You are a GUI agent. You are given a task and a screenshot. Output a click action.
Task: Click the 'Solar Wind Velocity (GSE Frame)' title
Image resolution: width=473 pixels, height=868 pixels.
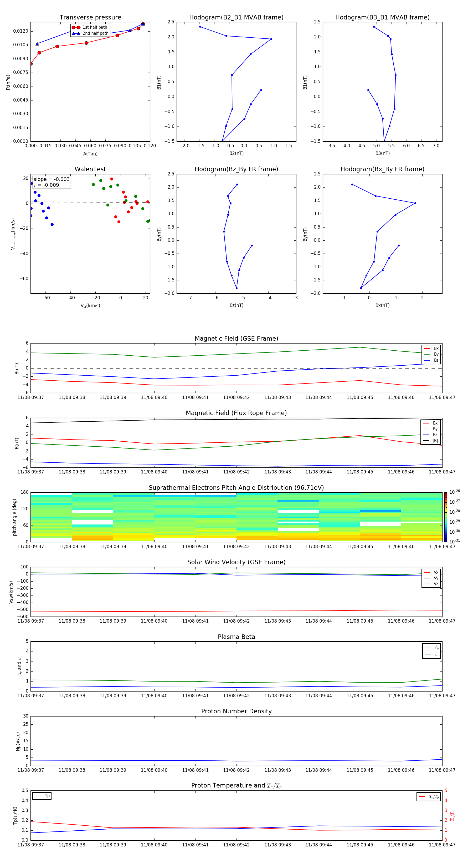pyautogui.click(x=236, y=562)
